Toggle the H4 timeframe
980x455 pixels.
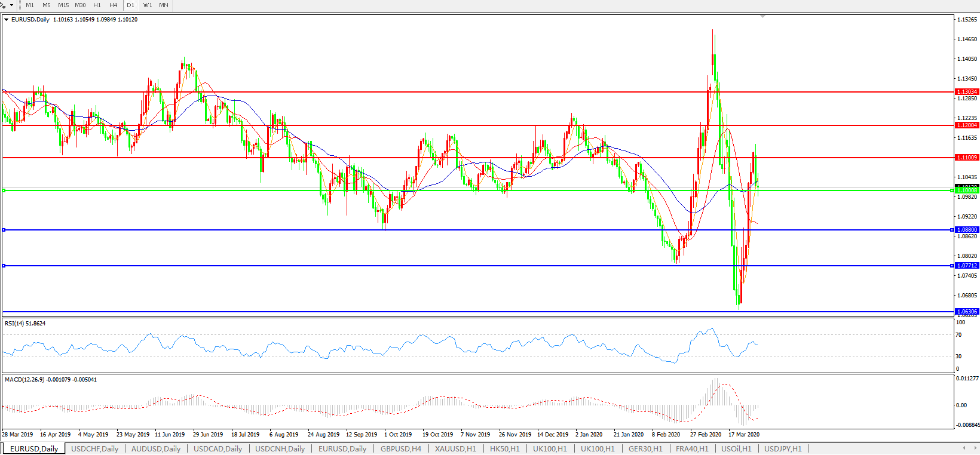coord(114,5)
